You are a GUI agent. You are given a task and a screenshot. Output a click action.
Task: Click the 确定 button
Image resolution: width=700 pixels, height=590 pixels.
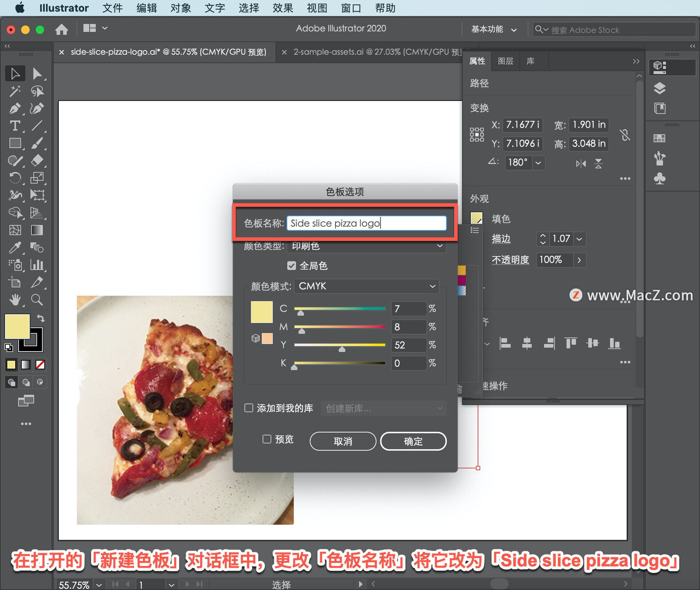tap(413, 441)
